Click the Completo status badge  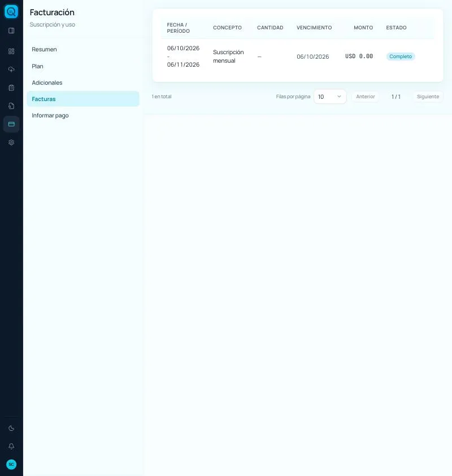pos(401,56)
